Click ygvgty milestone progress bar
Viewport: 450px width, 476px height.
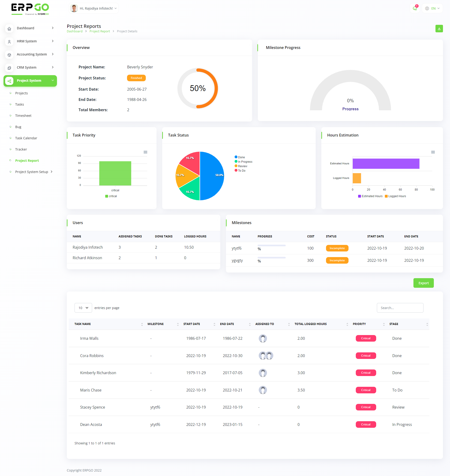point(272,258)
